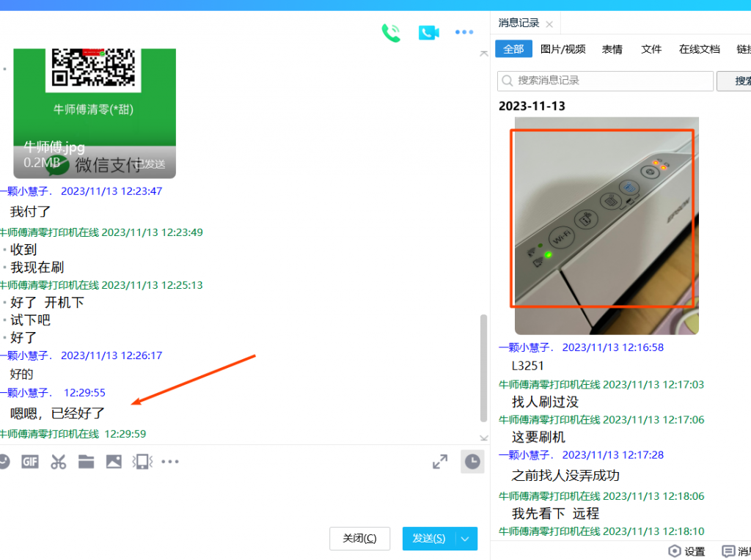The height and width of the screenshot is (560, 751).
Task: Select the scissors screenshot tool
Action: [x=59, y=462]
